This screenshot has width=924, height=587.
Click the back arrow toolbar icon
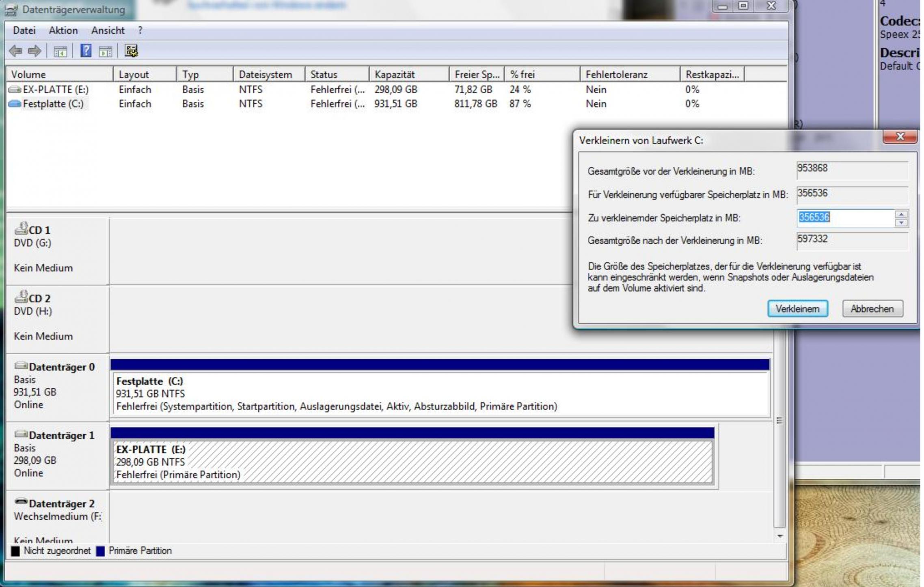[16, 51]
